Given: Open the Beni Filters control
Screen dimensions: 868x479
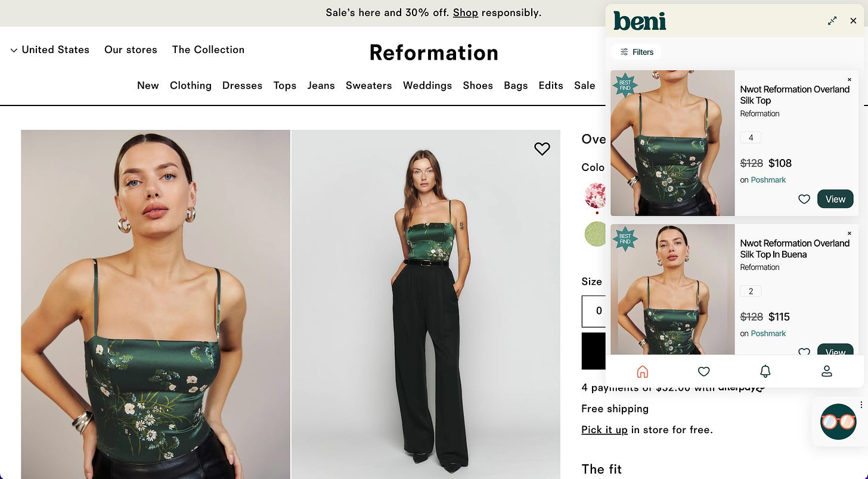Looking at the screenshot, I should (x=636, y=52).
